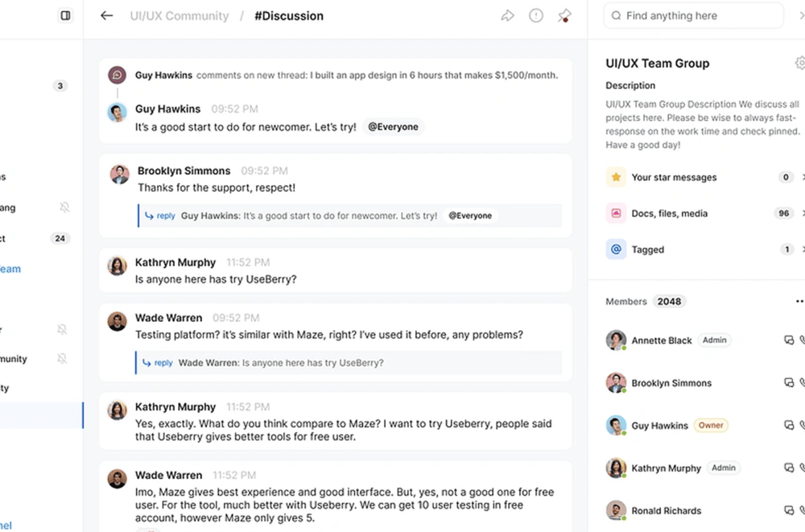
Task: Open group settings gear icon
Action: [x=800, y=63]
